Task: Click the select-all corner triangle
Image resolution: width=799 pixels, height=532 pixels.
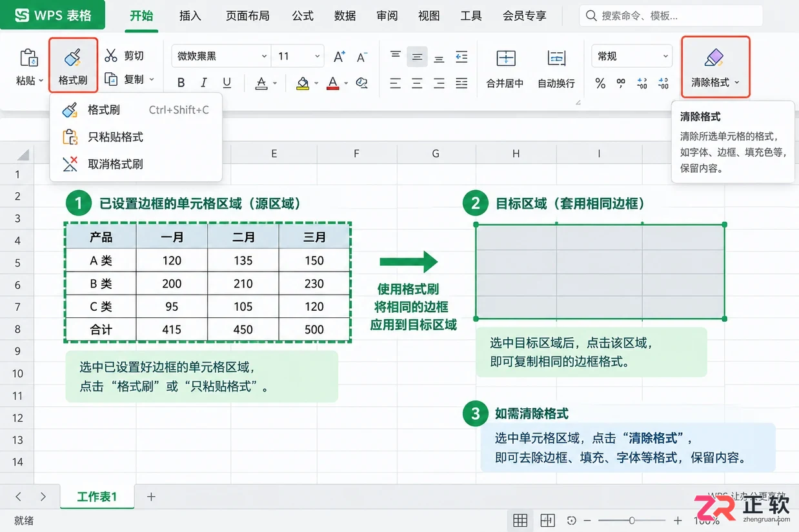Action: coord(23,155)
